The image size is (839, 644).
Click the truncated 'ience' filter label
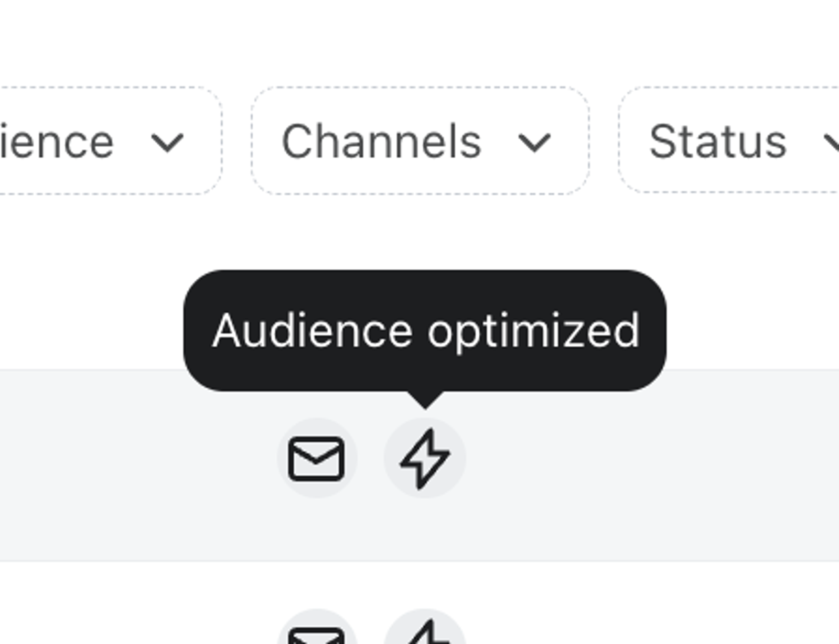pos(57,141)
